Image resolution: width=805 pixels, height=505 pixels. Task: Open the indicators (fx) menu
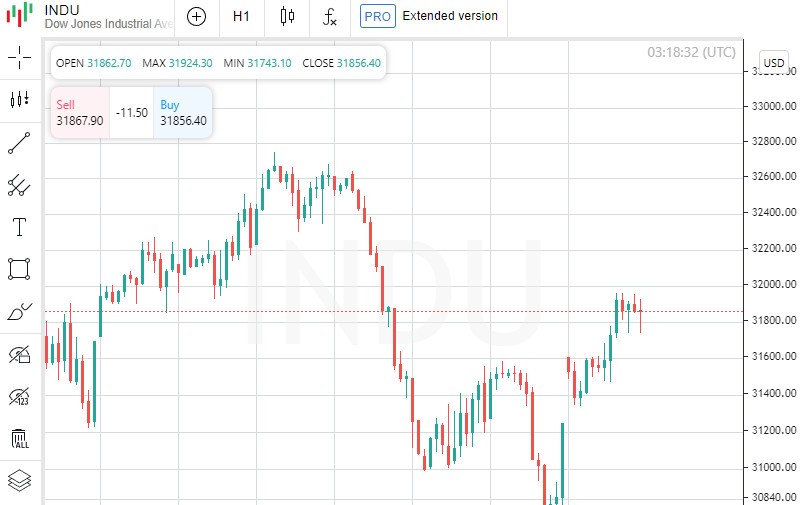(330, 16)
